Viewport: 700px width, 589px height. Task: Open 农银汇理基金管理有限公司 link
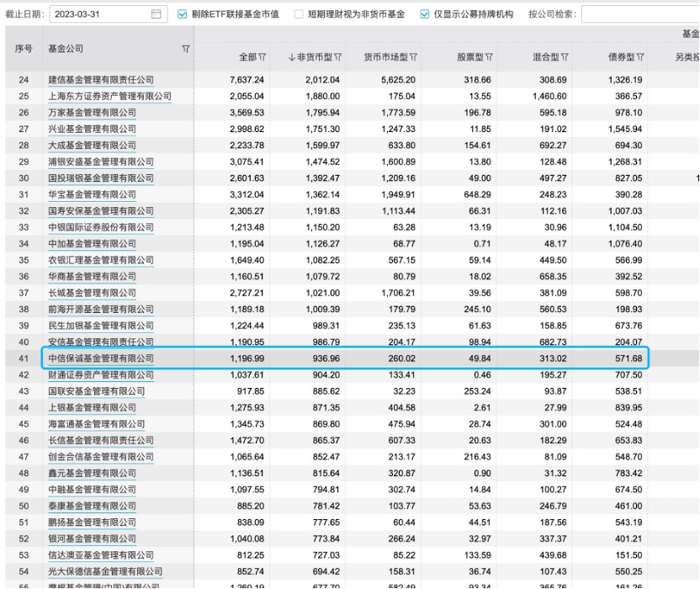pos(101,260)
